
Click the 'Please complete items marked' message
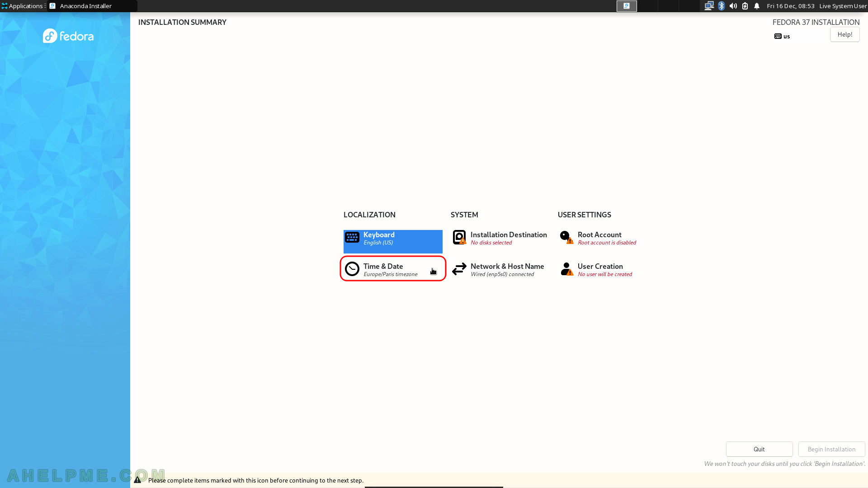255,480
